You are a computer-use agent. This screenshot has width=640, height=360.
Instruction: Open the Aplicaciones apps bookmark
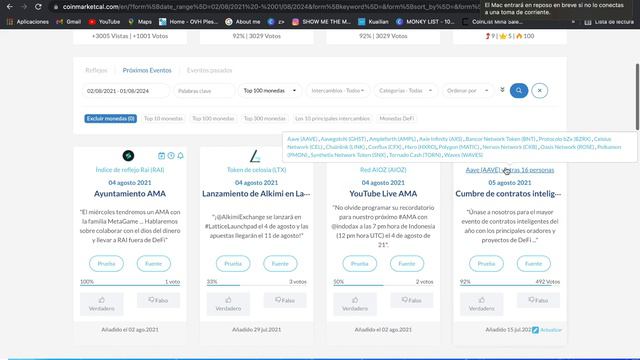(28, 22)
